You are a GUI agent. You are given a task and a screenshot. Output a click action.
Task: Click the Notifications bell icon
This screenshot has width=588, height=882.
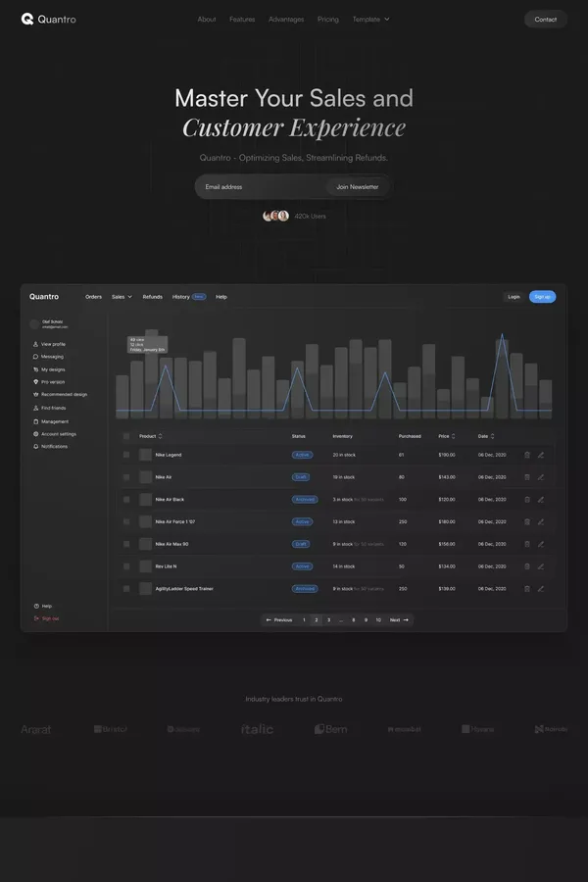pyautogui.click(x=35, y=446)
